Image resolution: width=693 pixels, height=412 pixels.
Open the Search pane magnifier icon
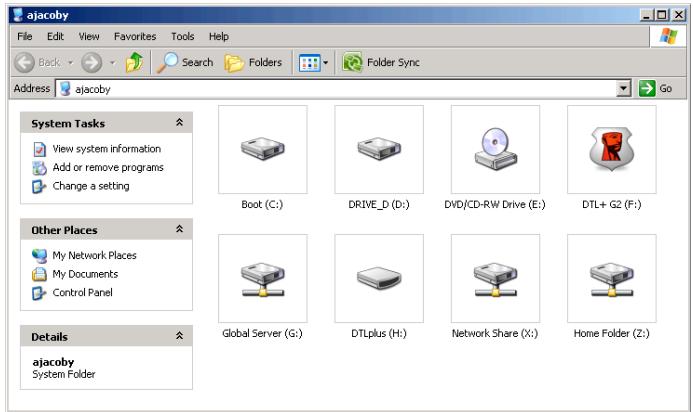point(168,62)
